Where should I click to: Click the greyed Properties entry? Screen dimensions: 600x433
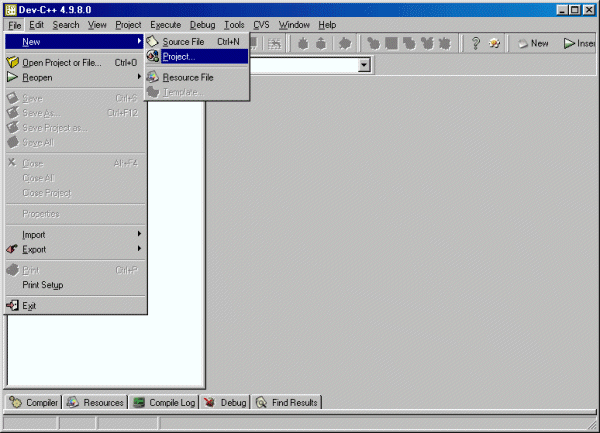click(75, 214)
